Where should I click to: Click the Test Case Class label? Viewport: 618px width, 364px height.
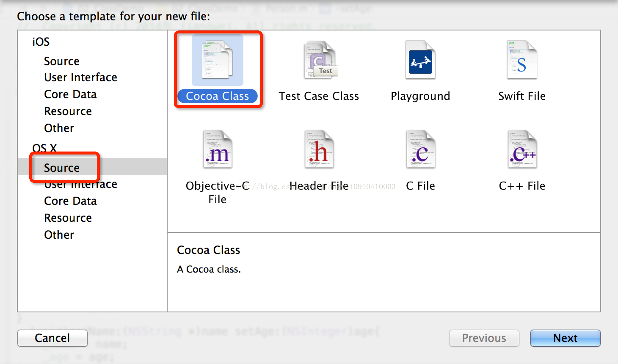(319, 96)
